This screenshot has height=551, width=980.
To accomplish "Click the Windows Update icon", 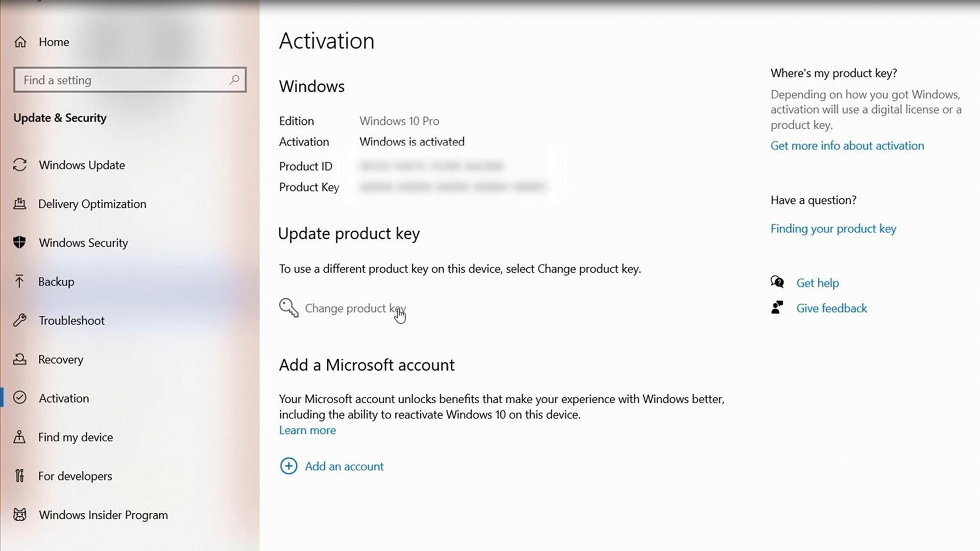I will point(21,164).
